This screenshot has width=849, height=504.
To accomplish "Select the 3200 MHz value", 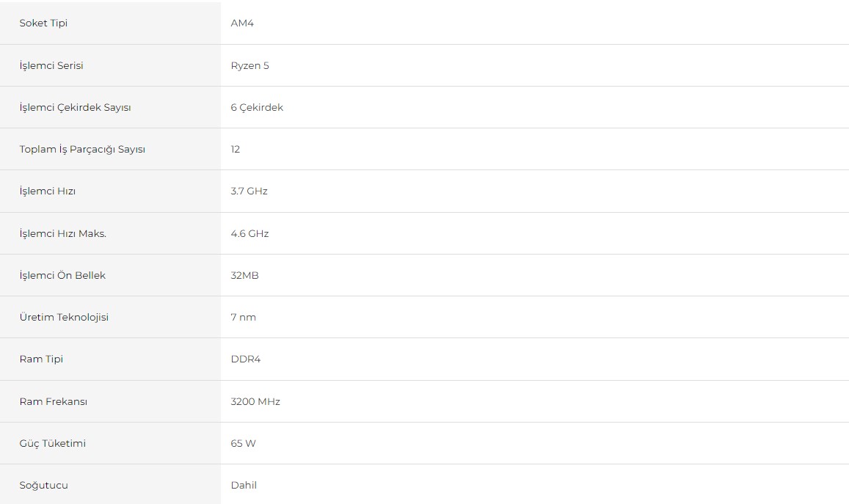I will 255,401.
